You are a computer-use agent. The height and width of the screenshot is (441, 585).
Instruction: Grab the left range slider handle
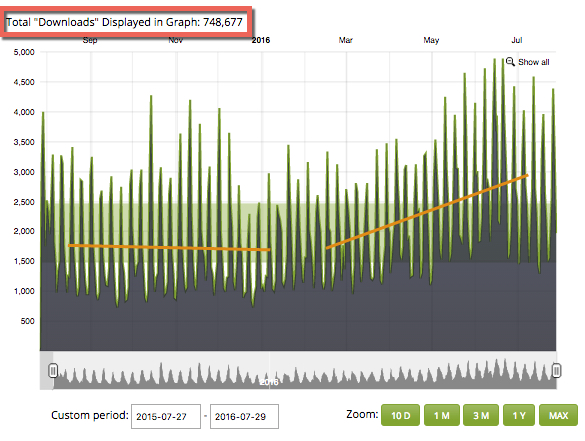(53, 370)
